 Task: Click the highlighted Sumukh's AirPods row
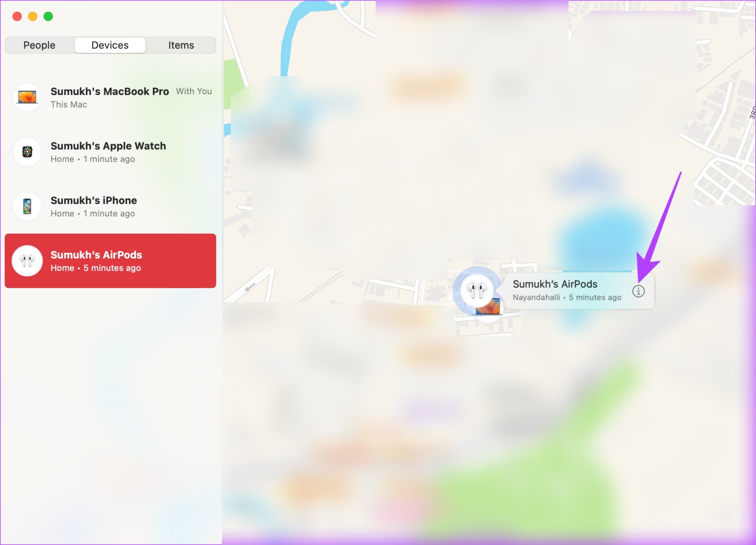111,261
